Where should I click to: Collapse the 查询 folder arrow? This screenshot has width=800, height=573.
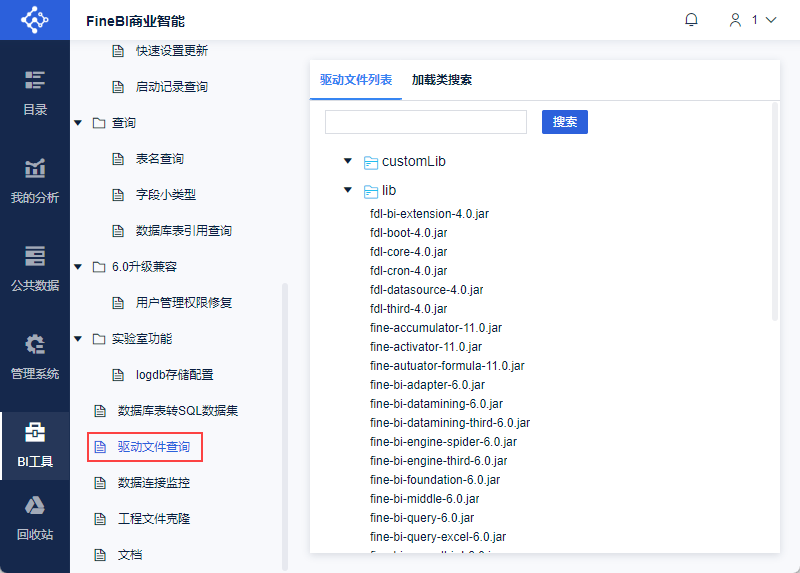pyautogui.click(x=78, y=123)
